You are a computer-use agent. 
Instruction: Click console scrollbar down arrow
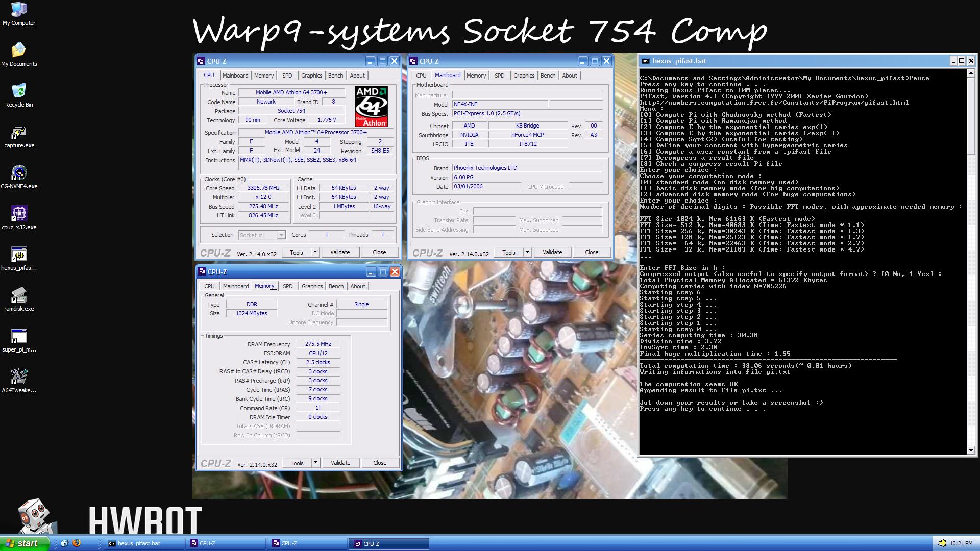click(x=971, y=450)
